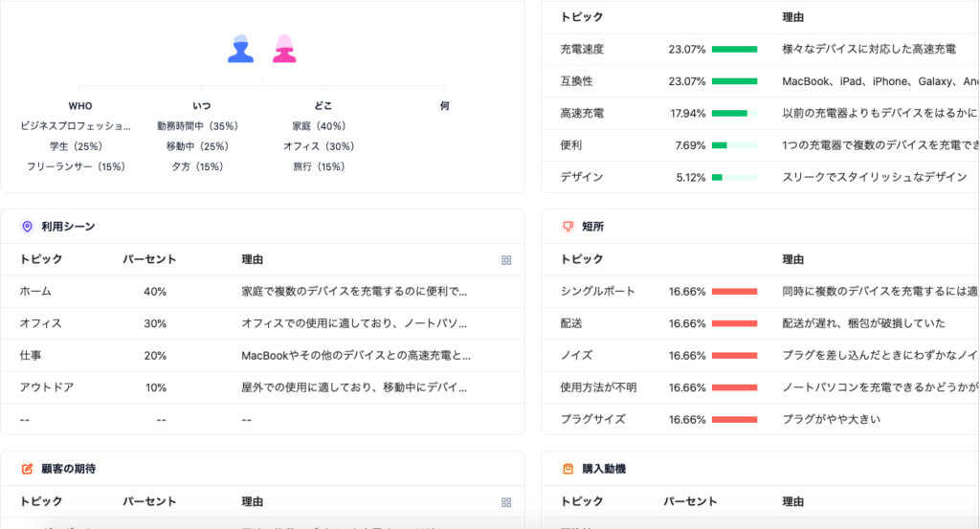The width and height of the screenshot is (980, 529).
Task: Click the どこ column heading
Action: (x=323, y=106)
